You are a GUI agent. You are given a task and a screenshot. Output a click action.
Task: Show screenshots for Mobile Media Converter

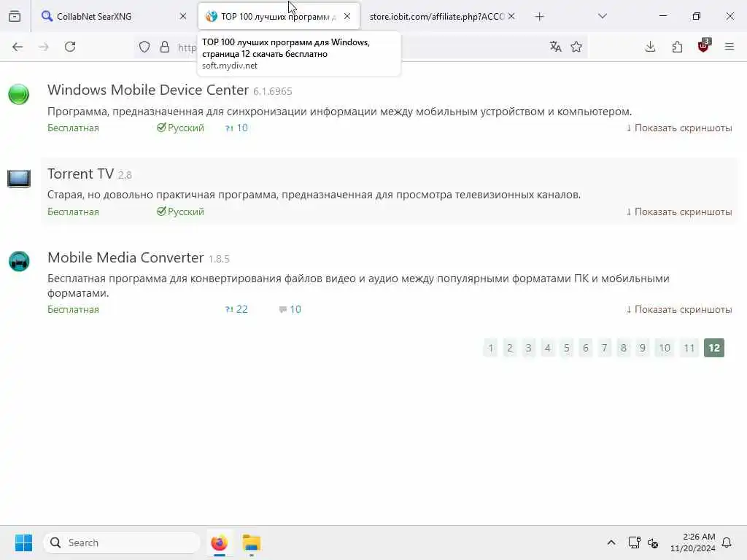pyautogui.click(x=679, y=309)
